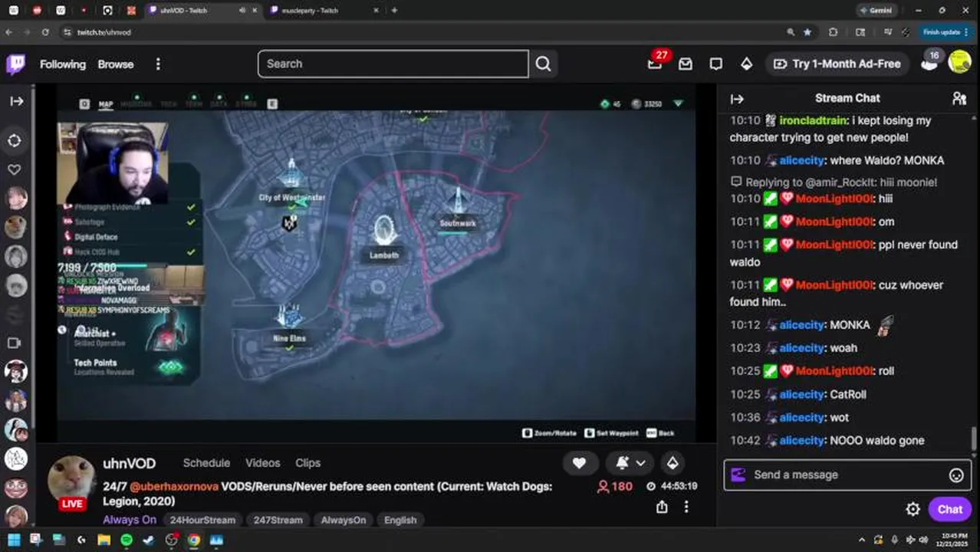This screenshot has width=980, height=552.
Task: Click the search magnifier button
Action: (543, 64)
